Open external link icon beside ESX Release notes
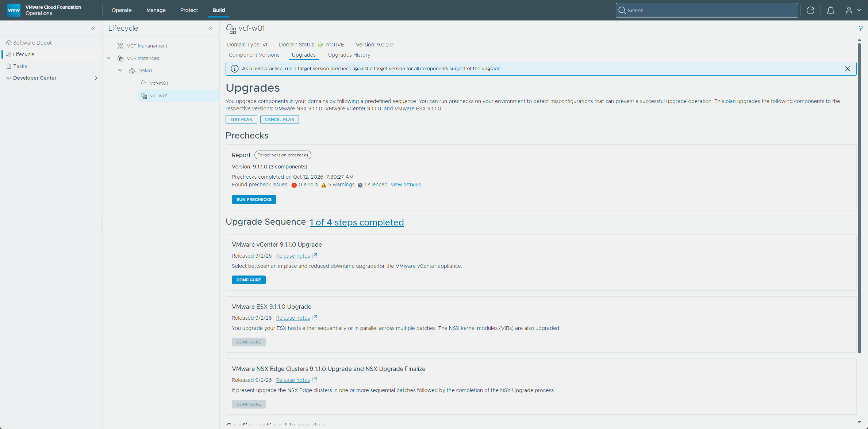This screenshot has width=868, height=429. 315,318
